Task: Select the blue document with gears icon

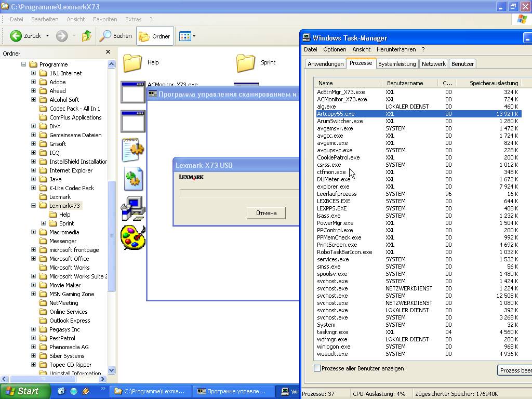Action: point(133,179)
